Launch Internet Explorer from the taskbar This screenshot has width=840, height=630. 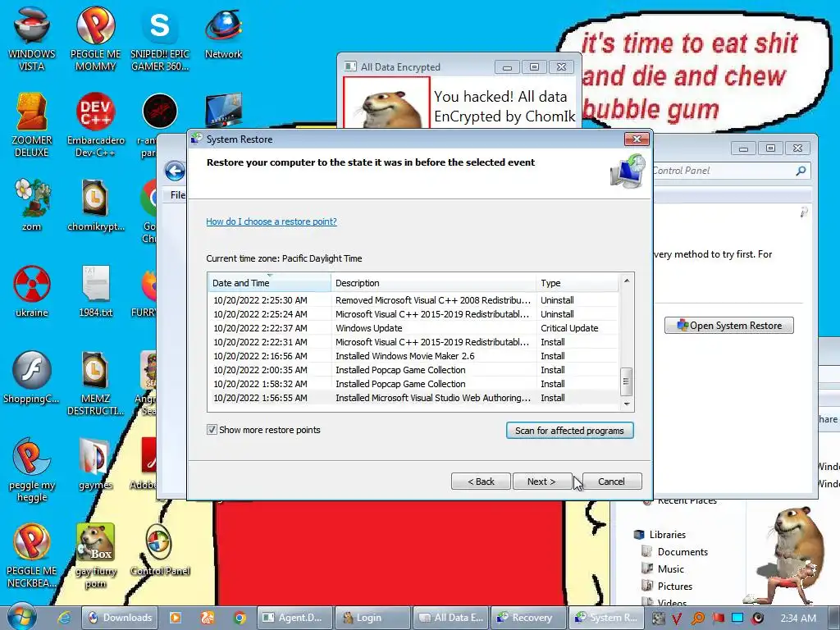pyautogui.click(x=64, y=618)
